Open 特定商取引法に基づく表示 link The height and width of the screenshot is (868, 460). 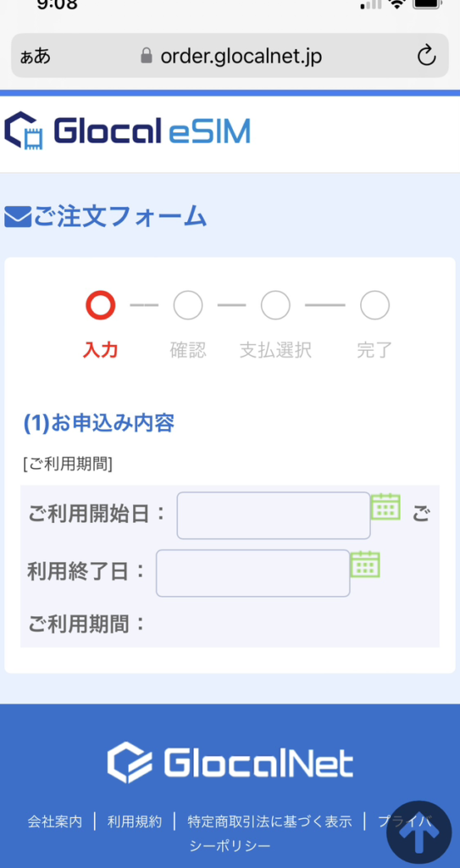269,821
